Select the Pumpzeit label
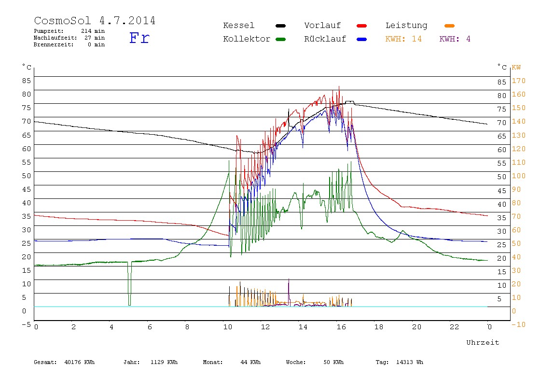The height and width of the screenshot is (392, 554). tap(49, 31)
